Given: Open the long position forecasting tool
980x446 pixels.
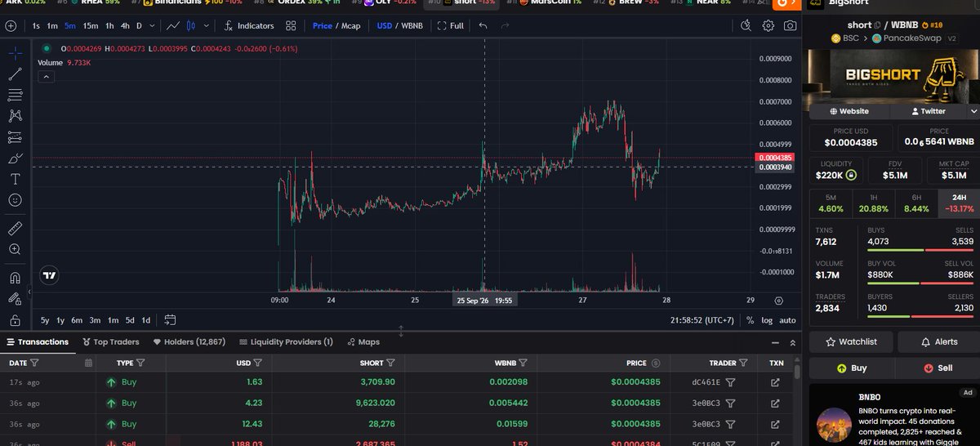Looking at the screenshot, I should coord(15,136).
